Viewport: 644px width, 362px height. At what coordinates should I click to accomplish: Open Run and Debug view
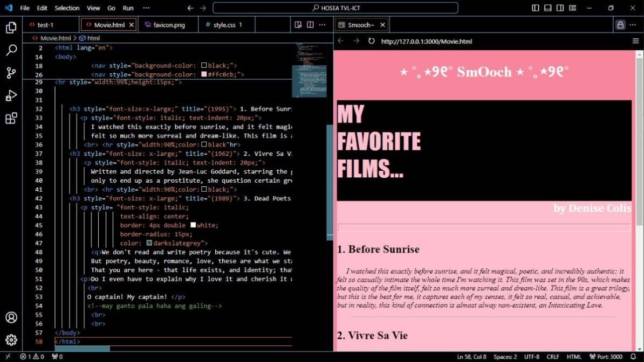point(11,96)
